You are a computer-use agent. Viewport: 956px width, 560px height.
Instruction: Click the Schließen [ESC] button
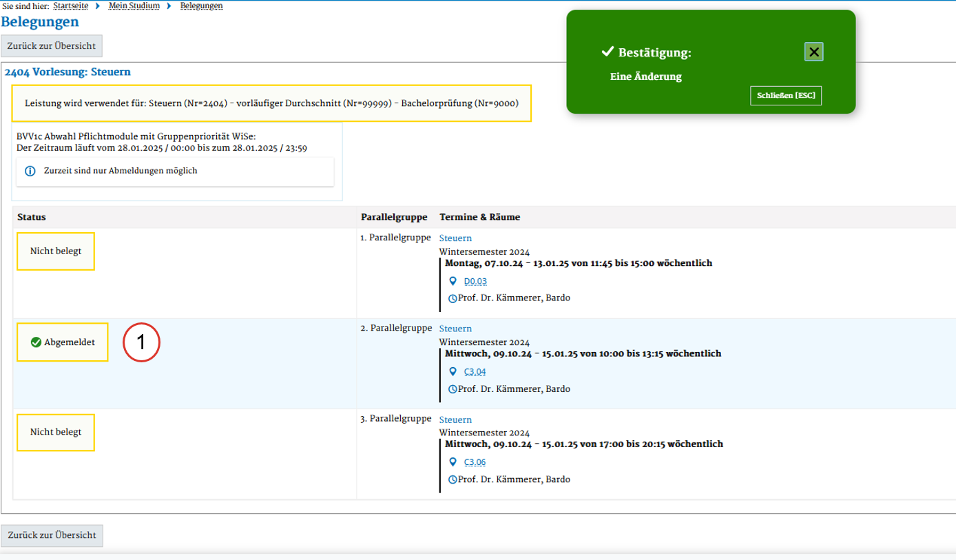click(x=786, y=96)
